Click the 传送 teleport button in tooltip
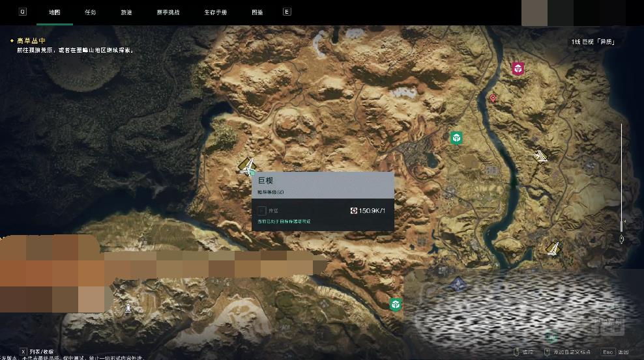 [x=268, y=211]
